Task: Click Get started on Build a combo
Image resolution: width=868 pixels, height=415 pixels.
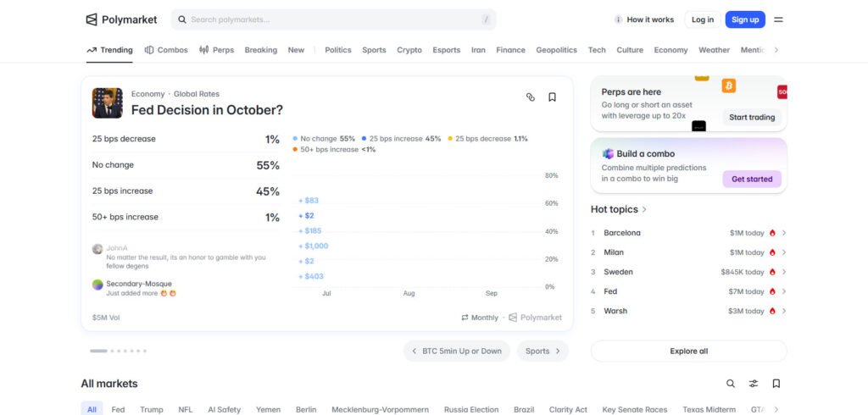Action: 752,179
